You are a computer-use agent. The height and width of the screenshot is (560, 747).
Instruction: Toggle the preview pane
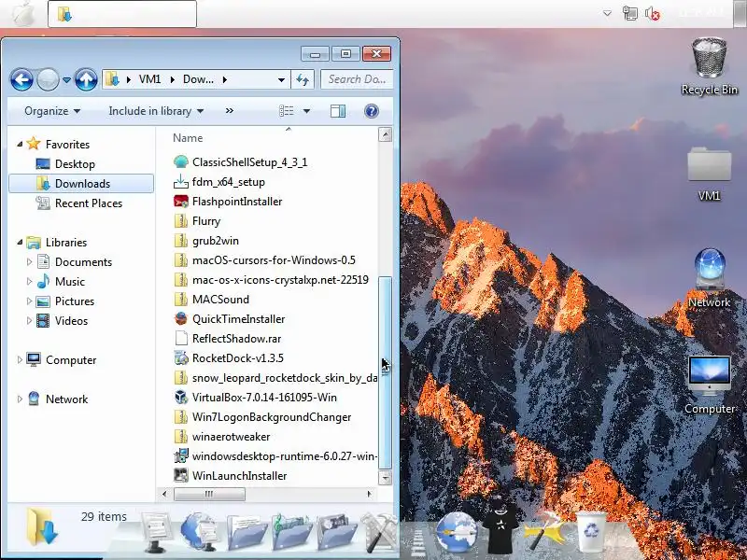click(338, 111)
